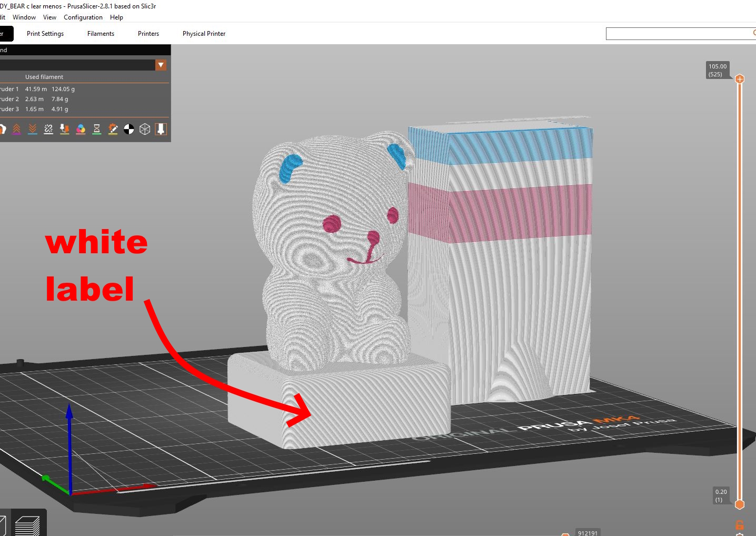Click top layer slider add-color-change thumb
This screenshot has height=536, width=756.
coord(740,79)
